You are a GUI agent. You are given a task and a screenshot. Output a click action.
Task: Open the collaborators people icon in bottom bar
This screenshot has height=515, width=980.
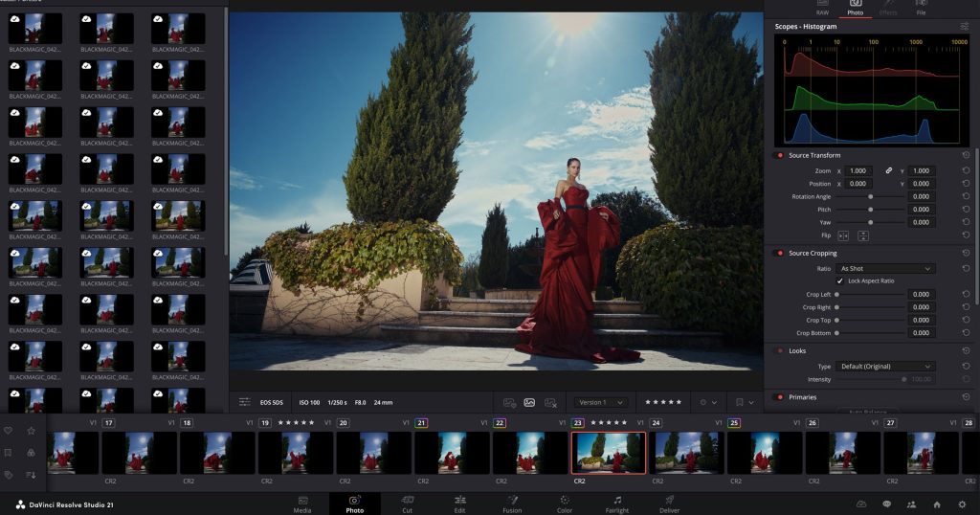pos(911,504)
